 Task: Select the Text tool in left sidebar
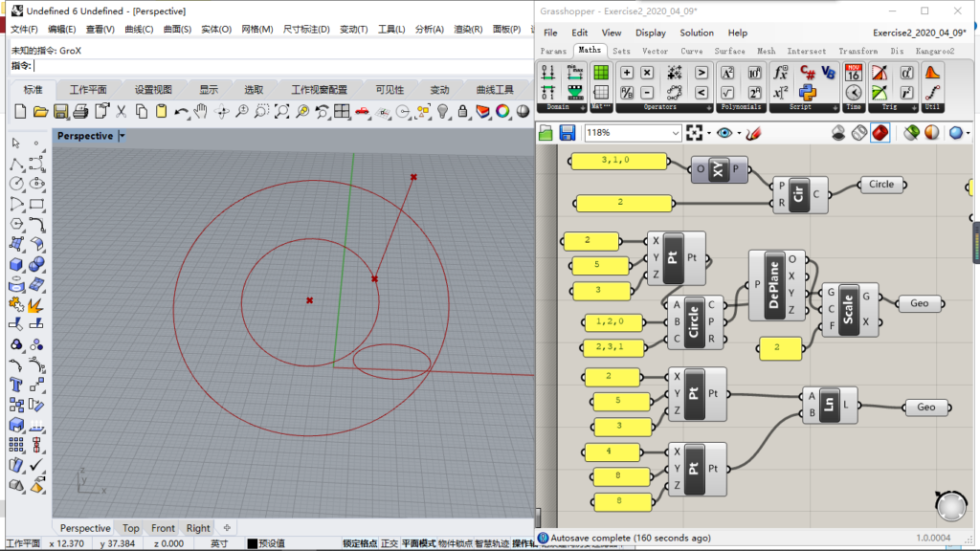[x=16, y=385]
